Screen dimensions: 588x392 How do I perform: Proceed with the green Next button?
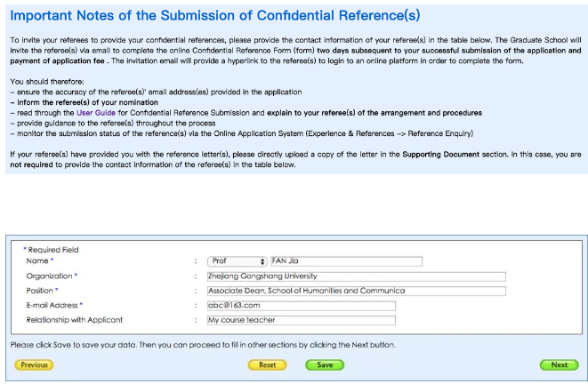pyautogui.click(x=559, y=364)
